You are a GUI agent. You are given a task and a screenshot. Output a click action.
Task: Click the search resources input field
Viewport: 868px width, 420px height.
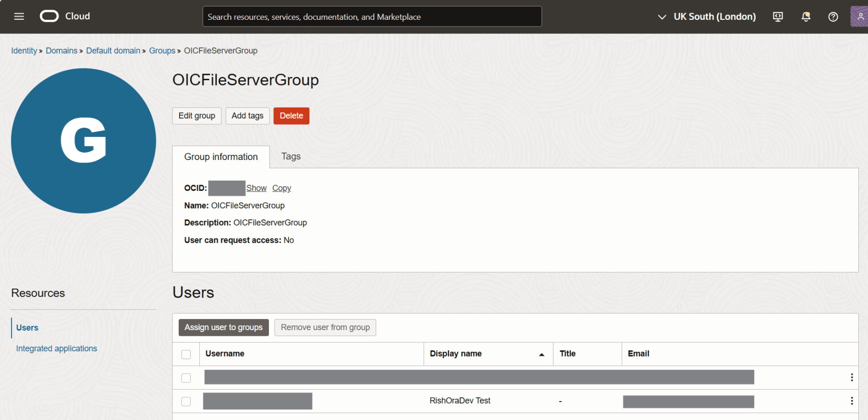(372, 17)
